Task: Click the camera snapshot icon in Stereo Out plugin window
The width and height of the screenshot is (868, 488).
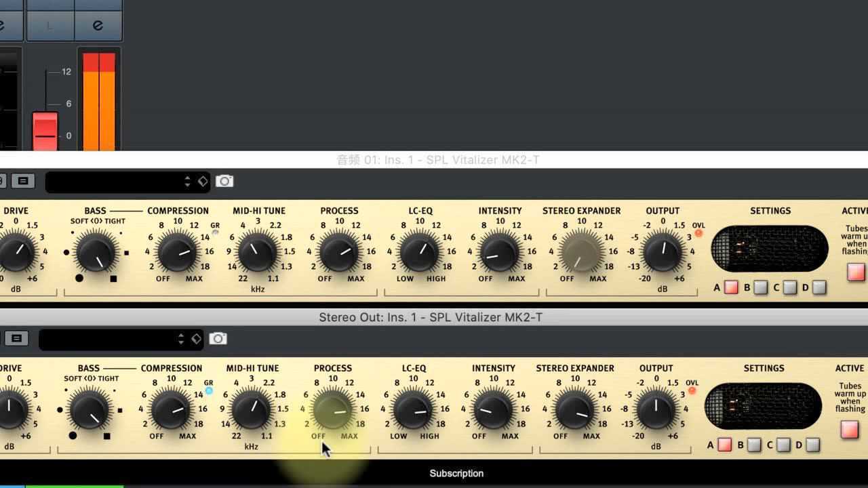Action: tap(218, 338)
